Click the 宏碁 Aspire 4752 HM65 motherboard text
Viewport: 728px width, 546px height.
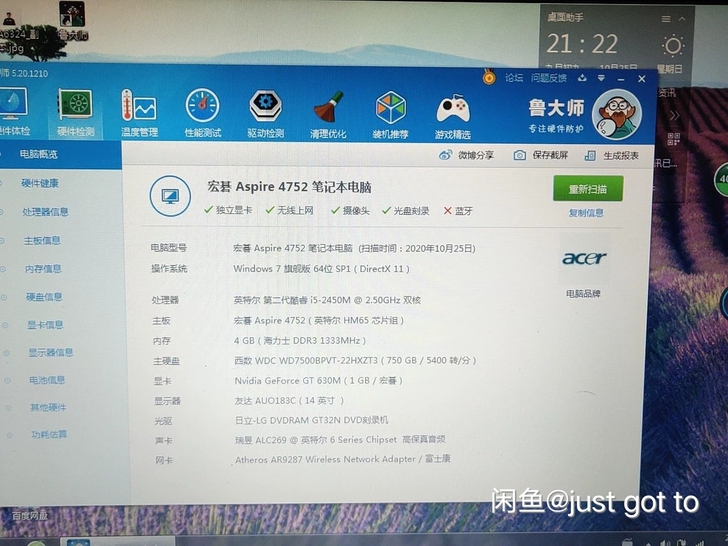click(318, 320)
